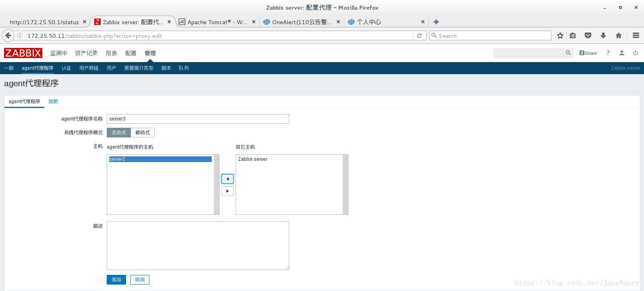This screenshot has width=644, height=291.
Task: Click the Pocket icon in Firefox toolbar
Action: point(588,35)
